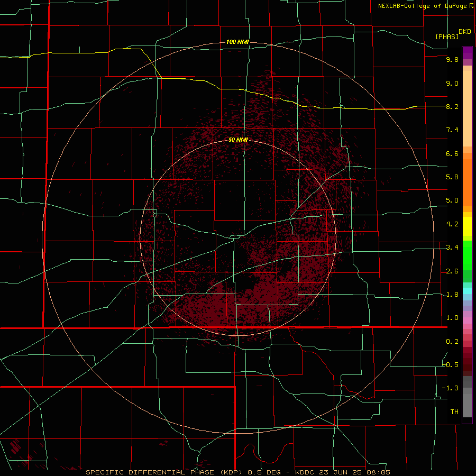The width and height of the screenshot is (476, 476).
Task: Click the -0.5 value on the legend
Action: pos(451,365)
